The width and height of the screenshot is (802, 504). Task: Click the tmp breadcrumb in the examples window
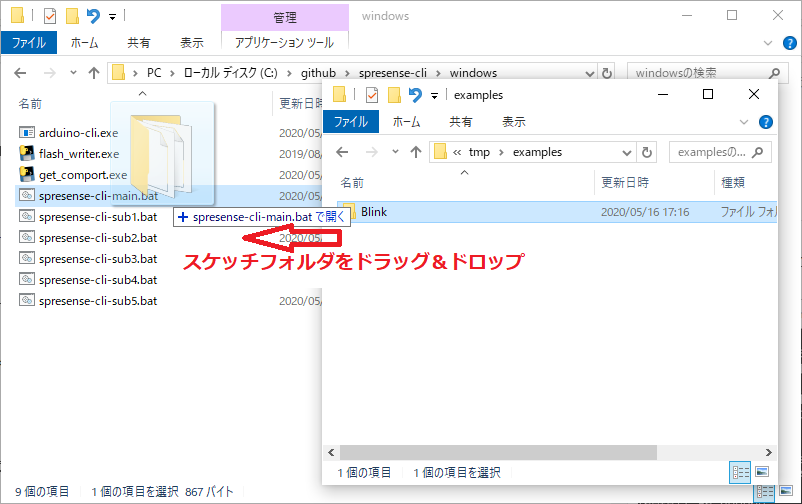click(x=479, y=152)
